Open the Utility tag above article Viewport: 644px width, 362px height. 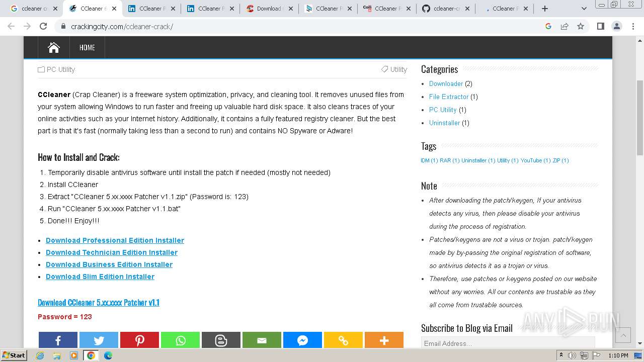[398, 69]
